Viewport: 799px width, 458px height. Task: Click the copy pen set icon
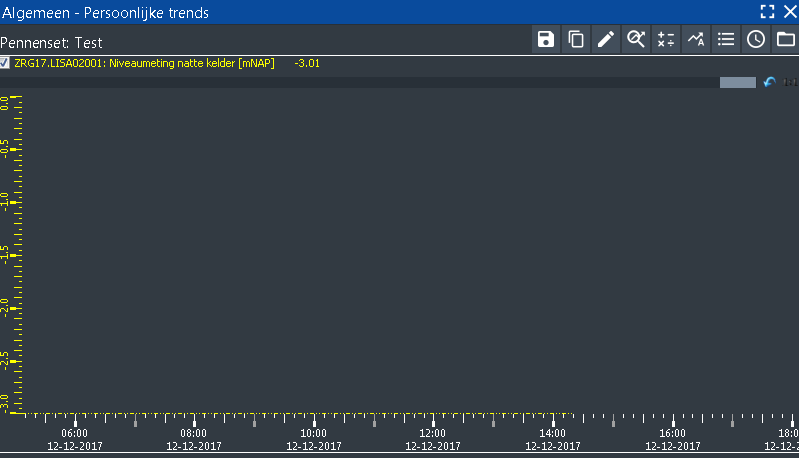(x=576, y=40)
